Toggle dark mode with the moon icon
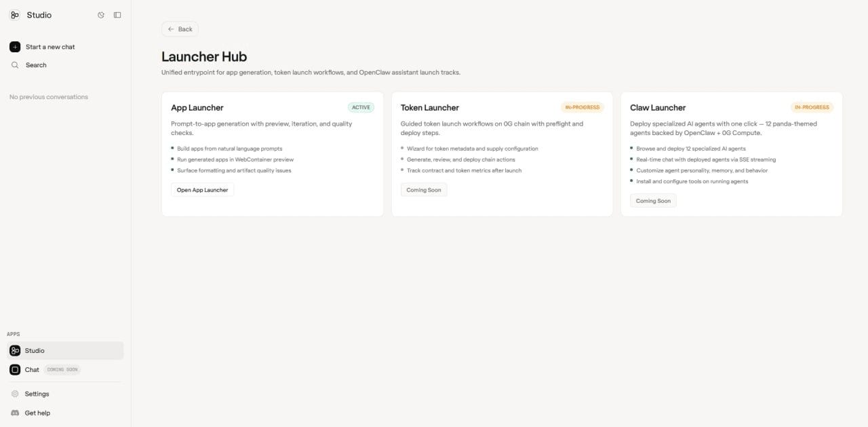The height and width of the screenshot is (427, 868). pos(101,15)
